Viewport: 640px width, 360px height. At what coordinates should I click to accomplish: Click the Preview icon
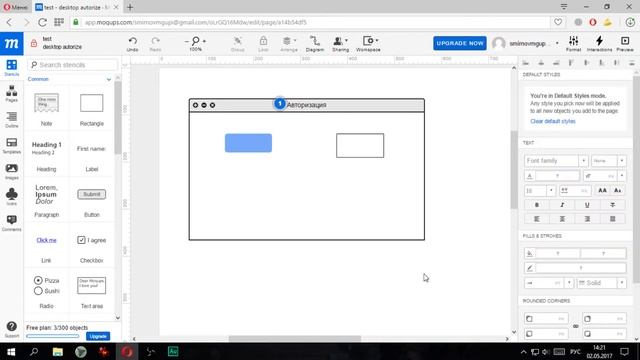625,43
